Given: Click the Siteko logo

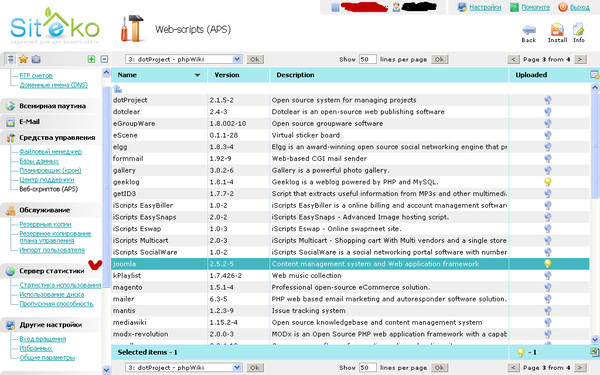Looking at the screenshot, I should coord(55,26).
